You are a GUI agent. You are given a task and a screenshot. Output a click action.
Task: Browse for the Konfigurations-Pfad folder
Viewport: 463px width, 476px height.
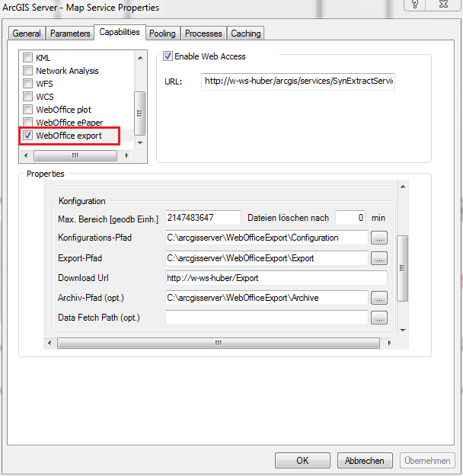point(379,238)
